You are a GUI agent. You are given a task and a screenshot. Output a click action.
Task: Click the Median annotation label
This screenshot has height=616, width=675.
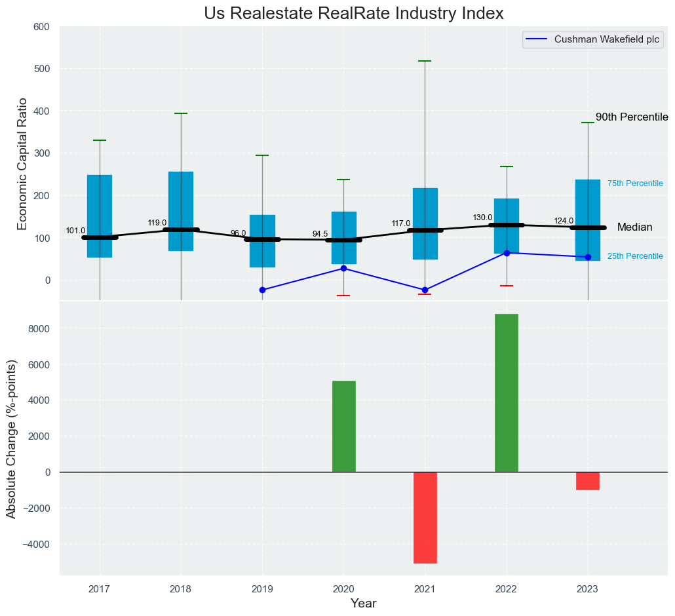tap(634, 227)
